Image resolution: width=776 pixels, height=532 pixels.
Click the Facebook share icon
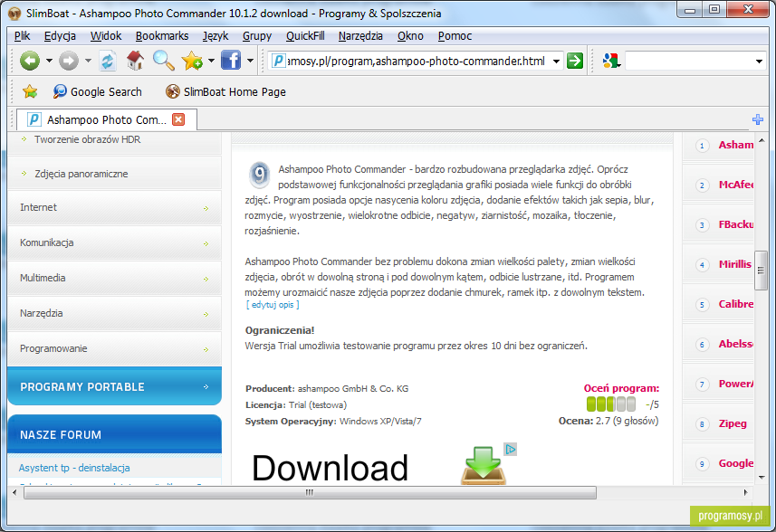pos(231,61)
